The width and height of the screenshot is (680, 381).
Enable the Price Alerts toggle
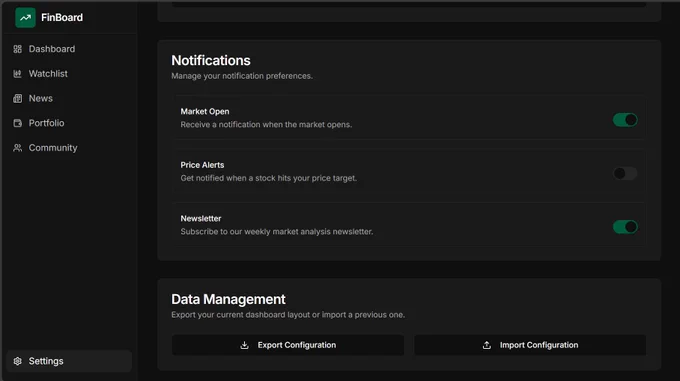625,173
